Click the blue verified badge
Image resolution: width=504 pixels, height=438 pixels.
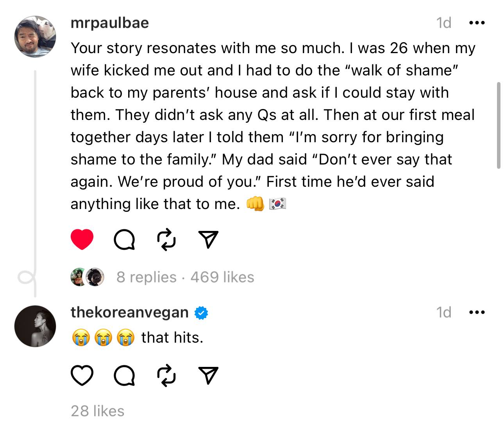click(x=201, y=313)
